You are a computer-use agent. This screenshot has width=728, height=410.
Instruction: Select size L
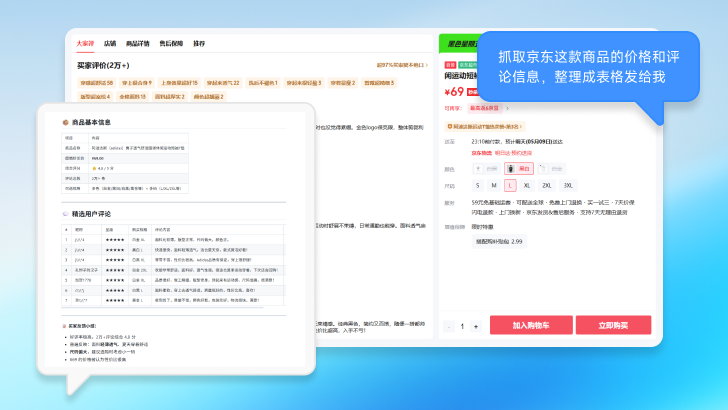pos(510,185)
